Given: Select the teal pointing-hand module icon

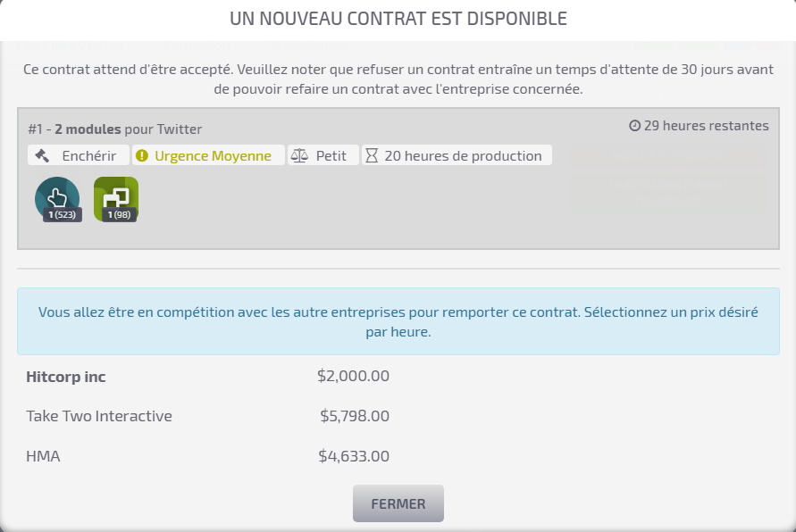Looking at the screenshot, I should click(56, 195).
